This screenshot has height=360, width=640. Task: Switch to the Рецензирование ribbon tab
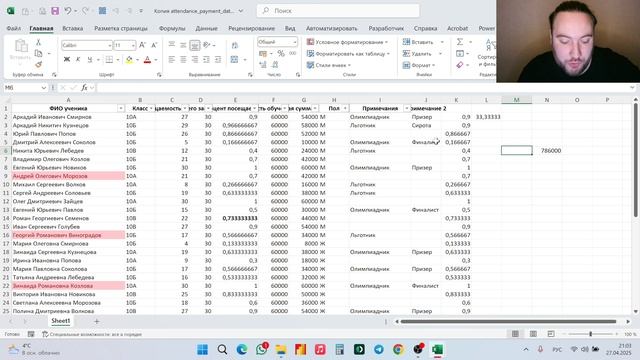tap(251, 29)
